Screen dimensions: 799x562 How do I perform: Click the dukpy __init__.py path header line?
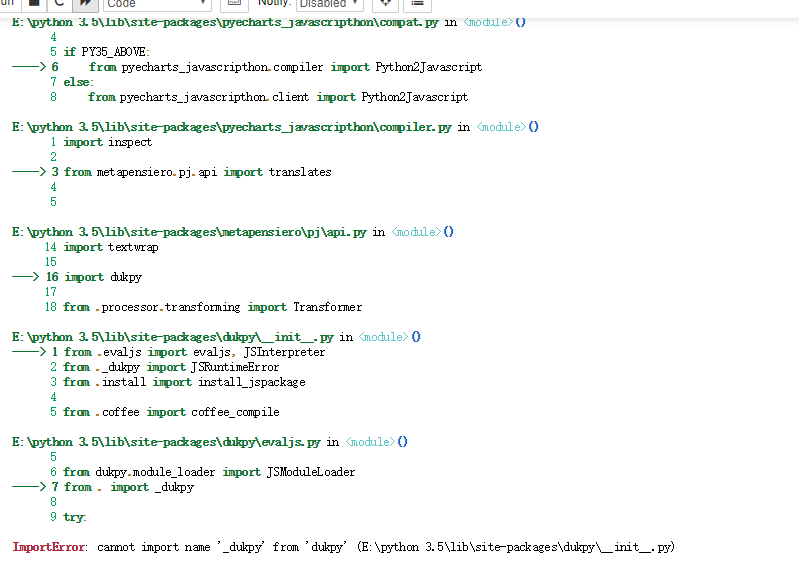click(216, 337)
